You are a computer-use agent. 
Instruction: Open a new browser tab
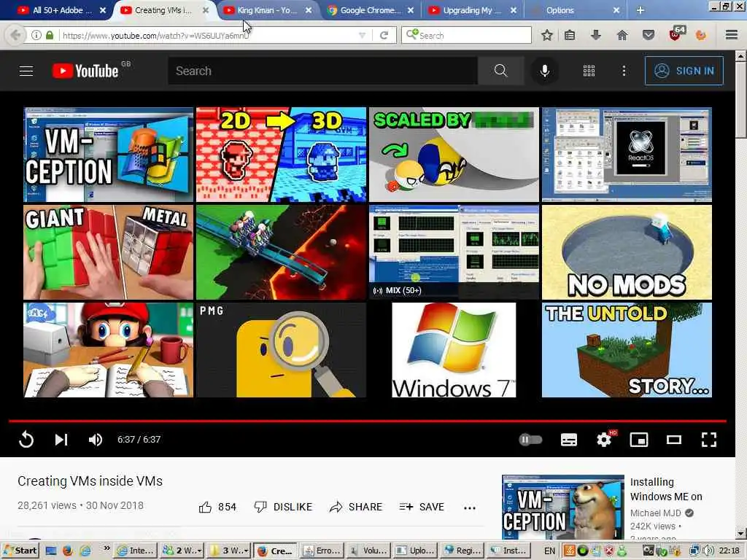640,10
